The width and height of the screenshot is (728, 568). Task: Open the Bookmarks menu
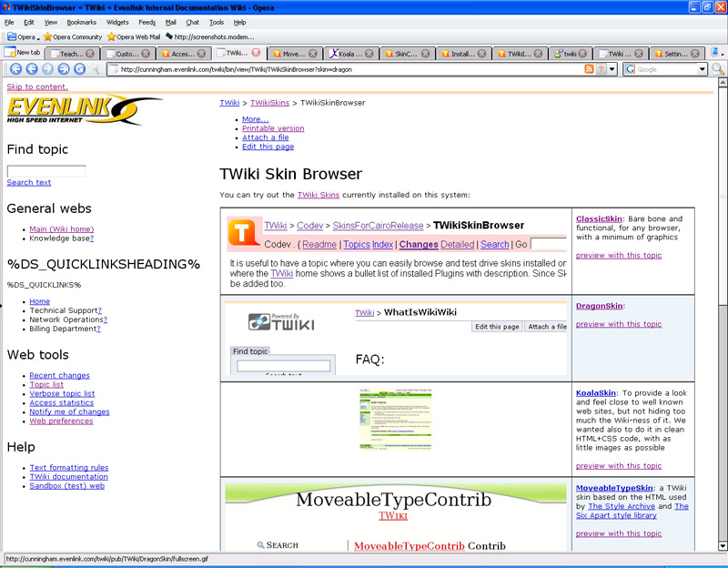coord(81,22)
